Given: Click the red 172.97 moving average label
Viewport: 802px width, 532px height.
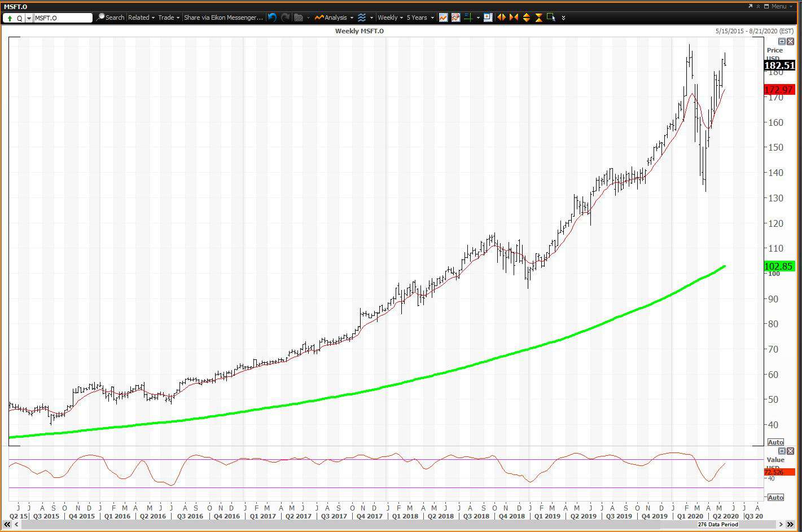Looking at the screenshot, I should [779, 90].
